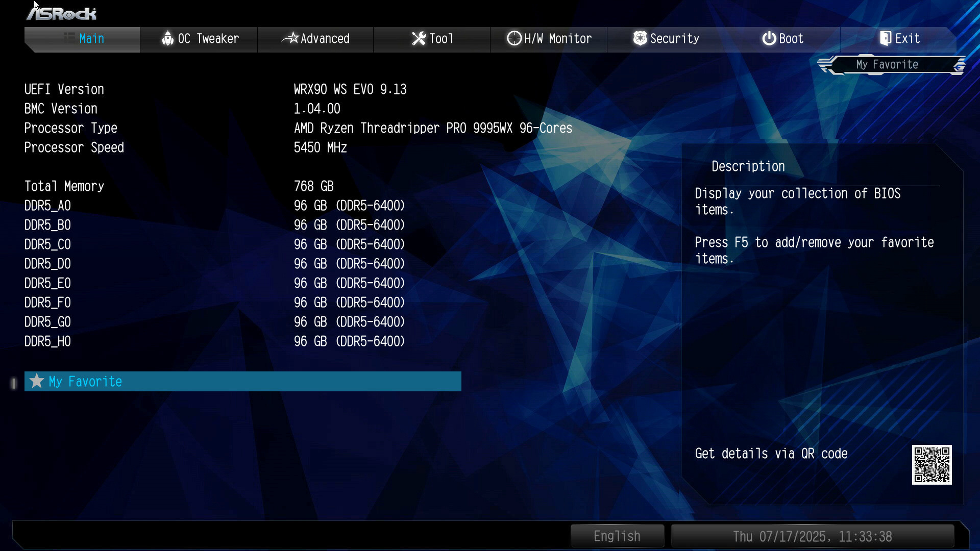This screenshot has width=980, height=551.
Task: Click the Advanced star icon
Action: pos(290,38)
